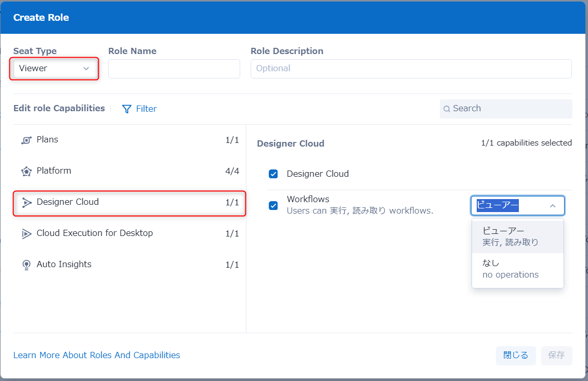Viewport: 588px width, 381px height.
Task: Uncheck the Designer Cloud capability checkbox
Action: [273, 174]
